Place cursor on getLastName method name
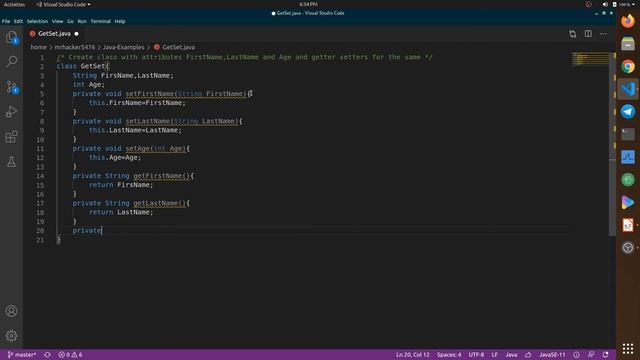This screenshot has height=360, width=640. pyautogui.click(x=156, y=203)
